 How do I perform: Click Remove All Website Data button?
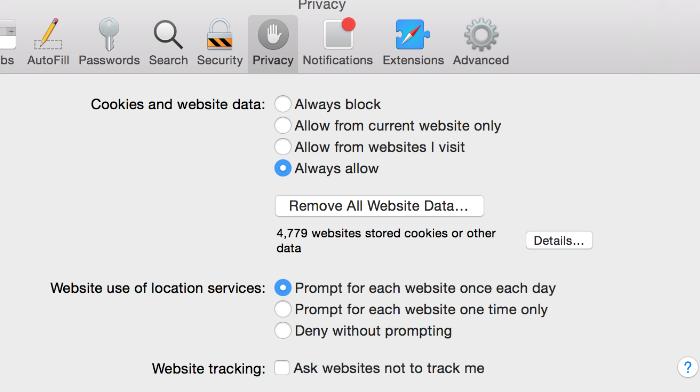[379, 206]
